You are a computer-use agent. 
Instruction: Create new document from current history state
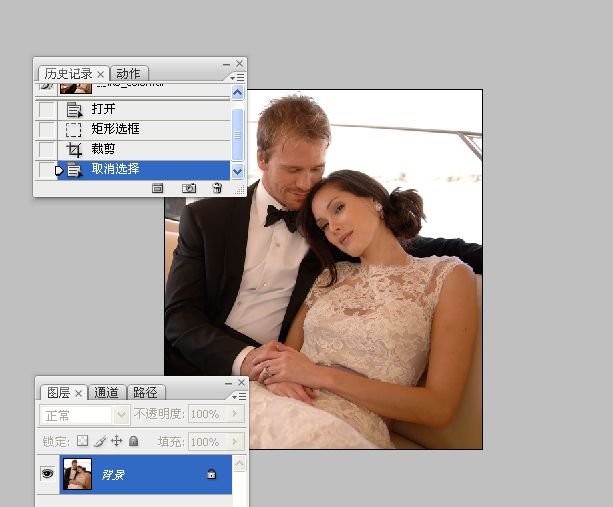157,188
